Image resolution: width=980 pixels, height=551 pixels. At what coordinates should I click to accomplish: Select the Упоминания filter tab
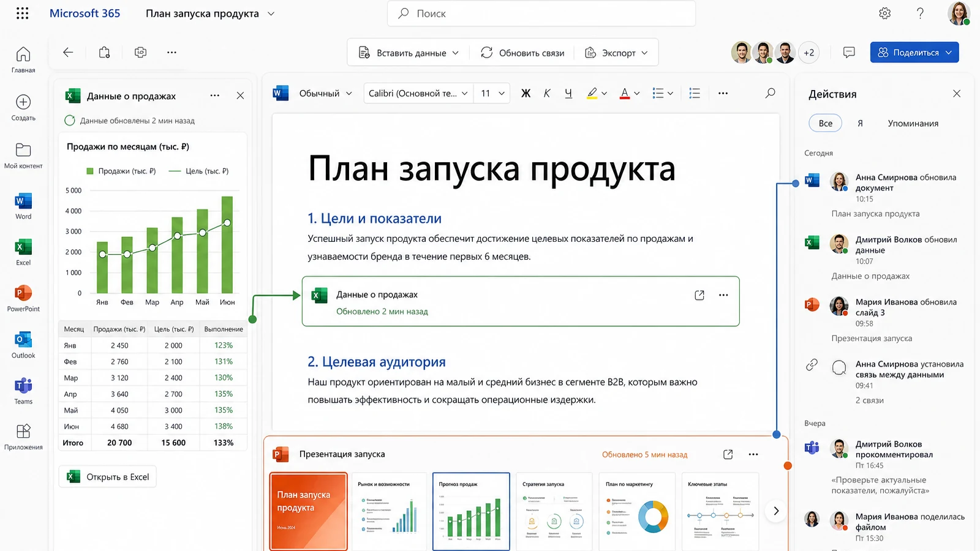tap(913, 123)
